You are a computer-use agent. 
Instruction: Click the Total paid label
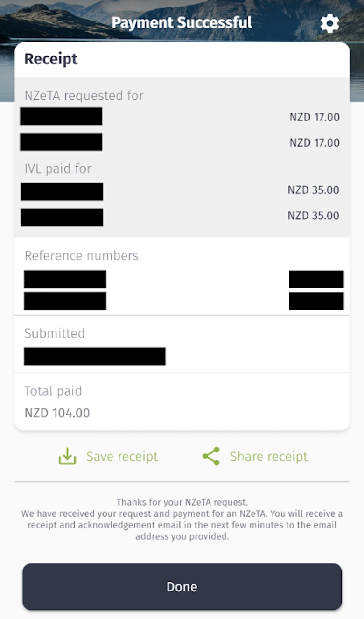point(53,391)
